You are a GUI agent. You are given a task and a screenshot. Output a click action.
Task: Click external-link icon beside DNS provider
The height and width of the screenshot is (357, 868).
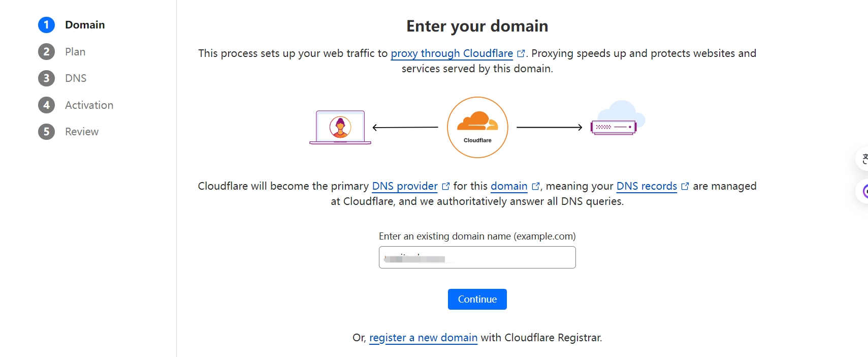click(445, 186)
